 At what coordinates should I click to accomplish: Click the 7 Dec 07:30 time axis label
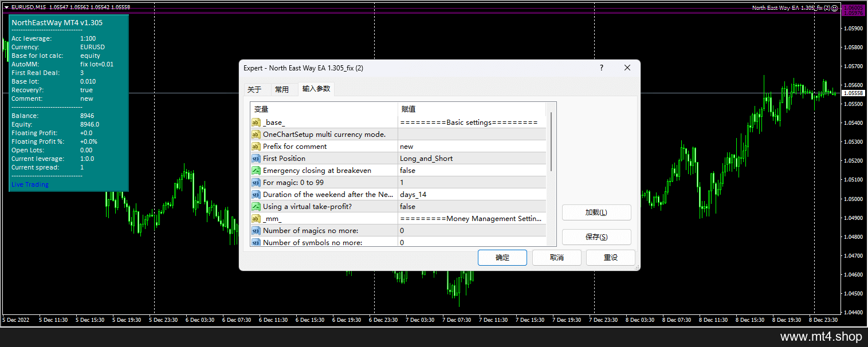coord(457,320)
